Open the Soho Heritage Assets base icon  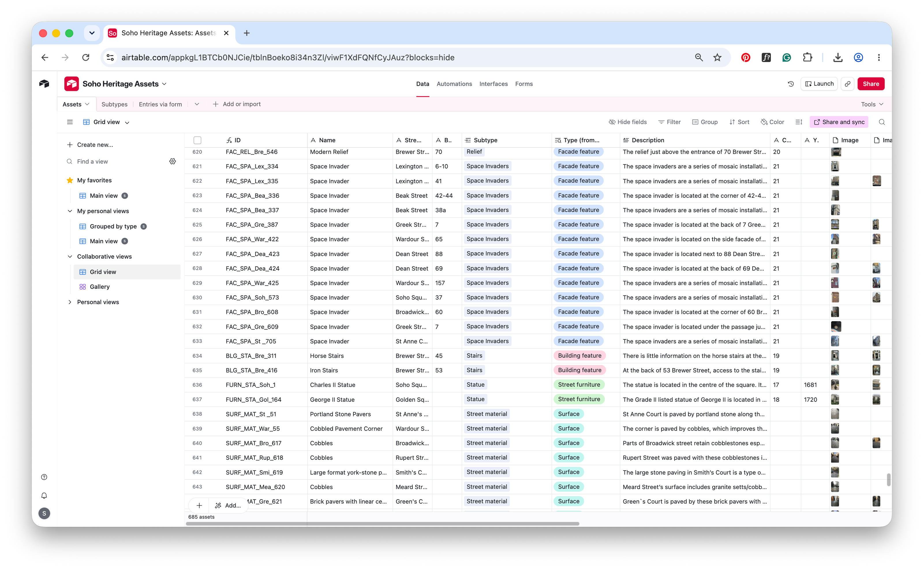pos(72,84)
